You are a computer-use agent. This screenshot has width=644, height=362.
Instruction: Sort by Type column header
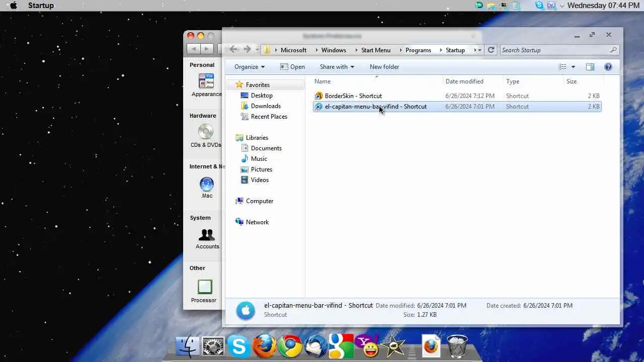(x=533, y=81)
